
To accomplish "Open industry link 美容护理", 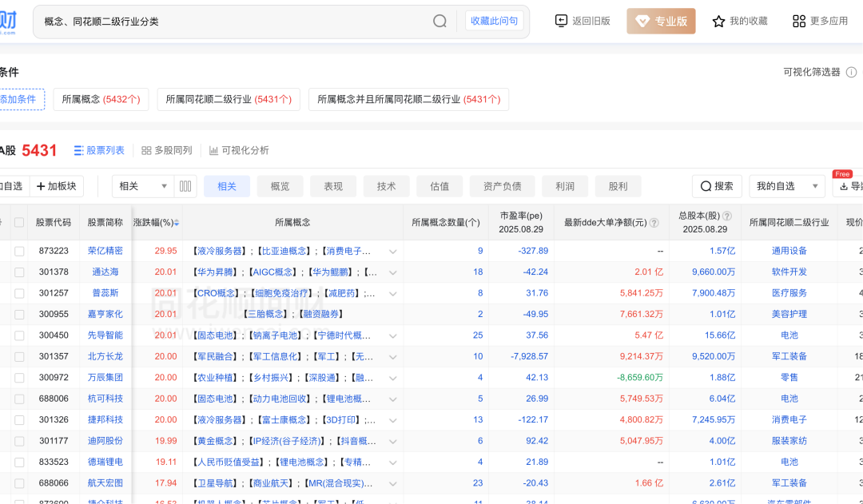I will coord(789,314).
